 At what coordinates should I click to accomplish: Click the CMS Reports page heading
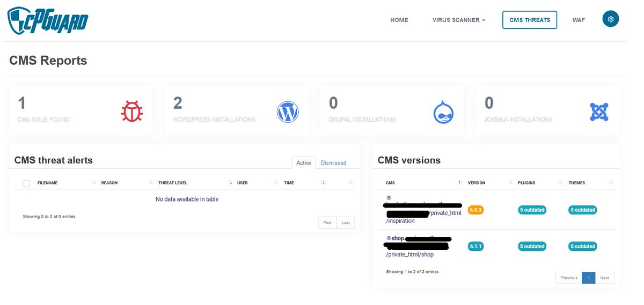48,61
